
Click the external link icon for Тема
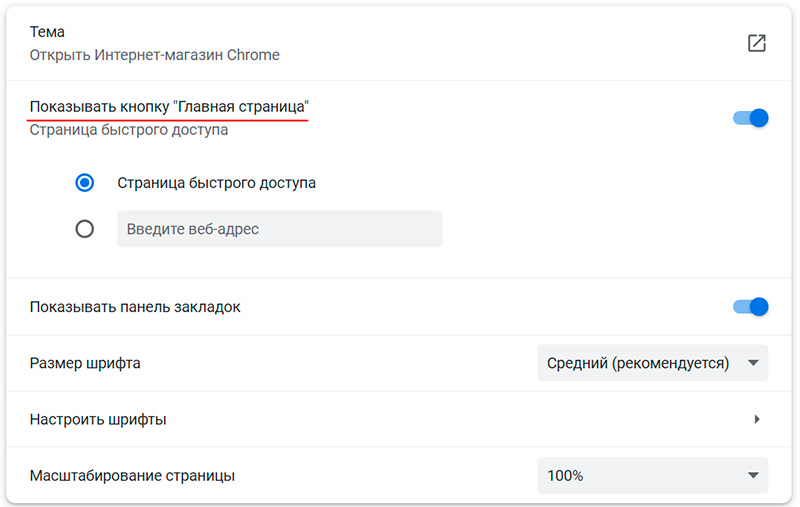pyautogui.click(x=757, y=43)
